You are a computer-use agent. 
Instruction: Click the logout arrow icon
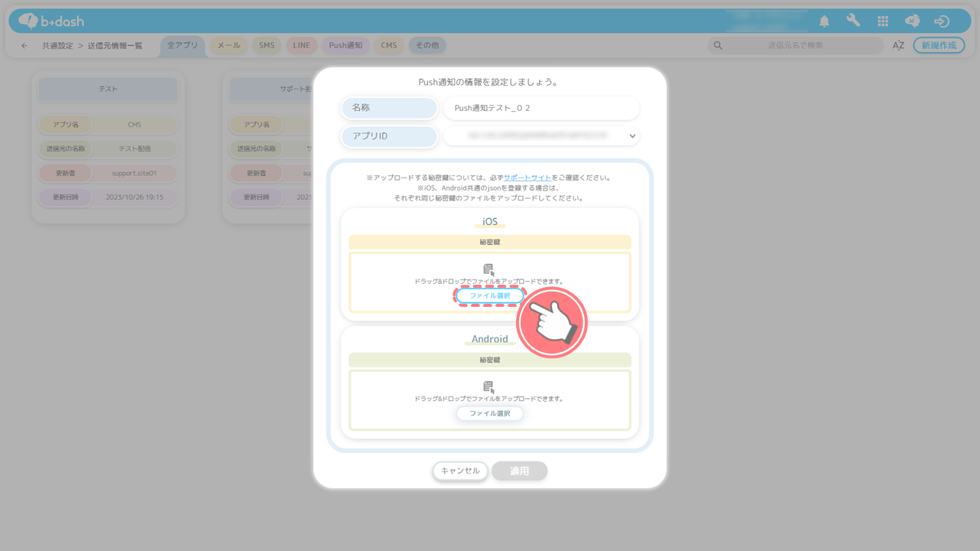click(942, 21)
